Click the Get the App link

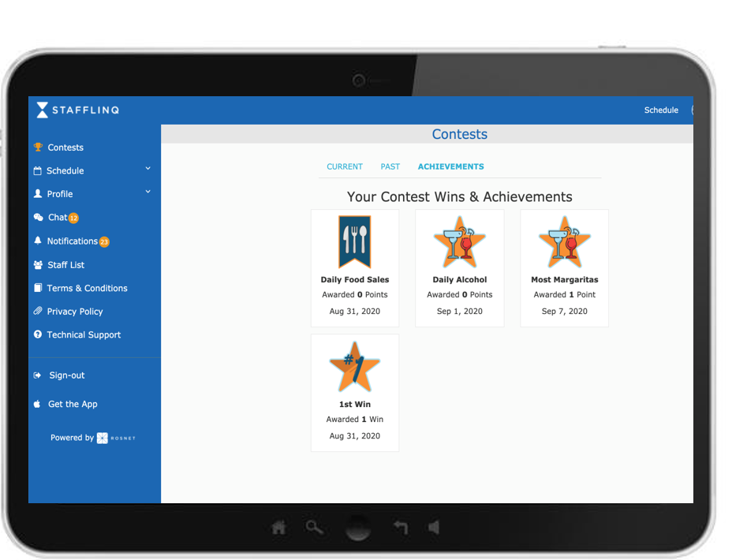point(73,404)
